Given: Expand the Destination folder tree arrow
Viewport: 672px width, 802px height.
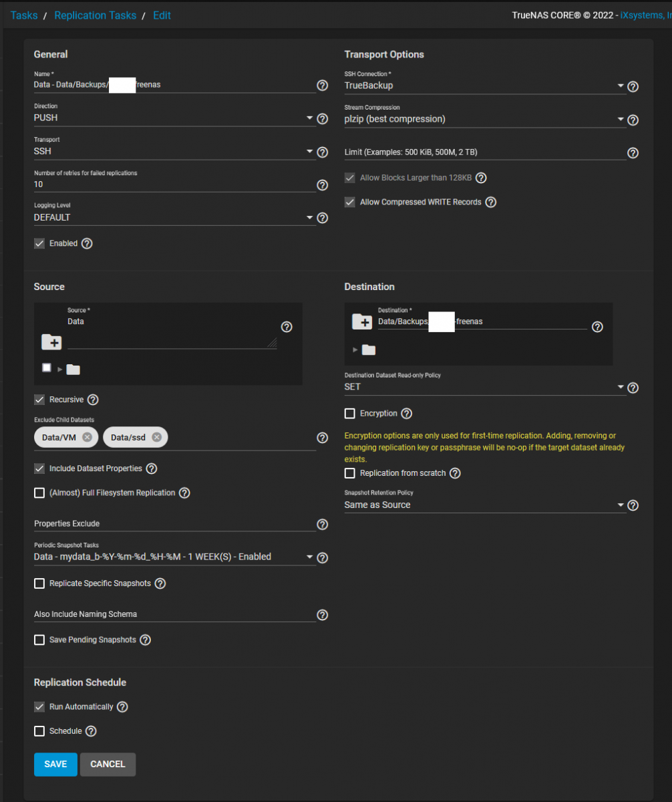Looking at the screenshot, I should tap(355, 350).
